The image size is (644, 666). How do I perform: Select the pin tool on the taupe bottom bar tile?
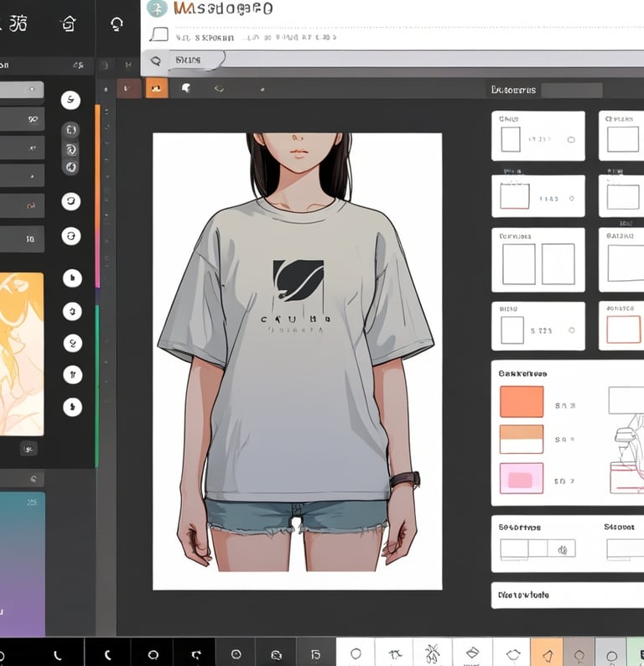click(x=579, y=655)
